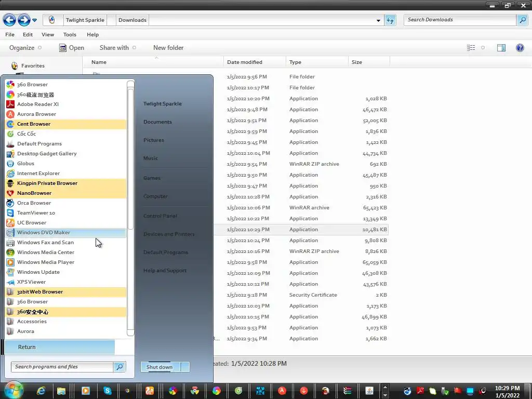Open 360 Browser from the Start menu list

66,85
